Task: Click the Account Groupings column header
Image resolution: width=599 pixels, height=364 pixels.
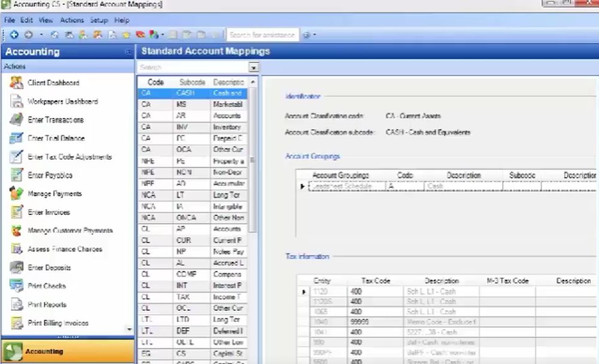Action: click(x=341, y=175)
